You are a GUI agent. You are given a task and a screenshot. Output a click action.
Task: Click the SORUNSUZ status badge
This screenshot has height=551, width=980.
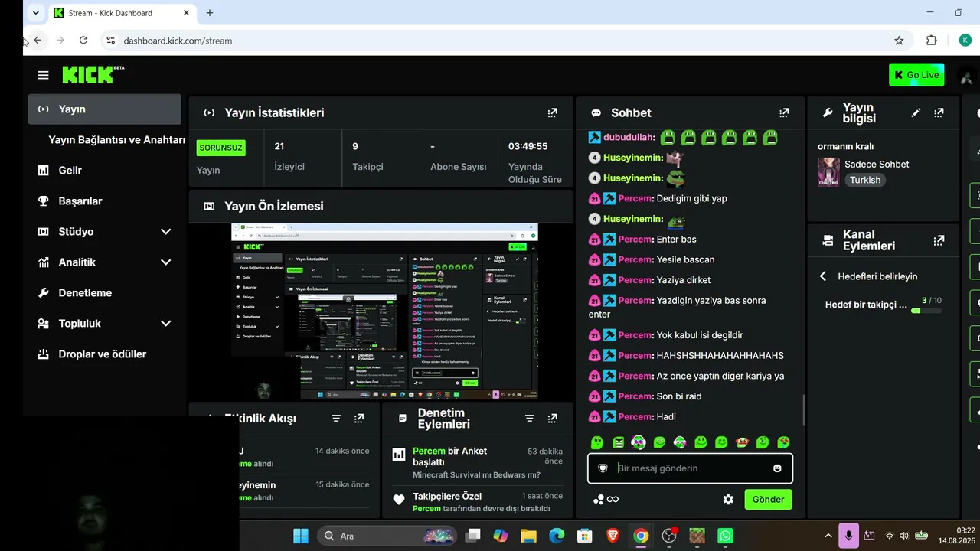coord(221,148)
